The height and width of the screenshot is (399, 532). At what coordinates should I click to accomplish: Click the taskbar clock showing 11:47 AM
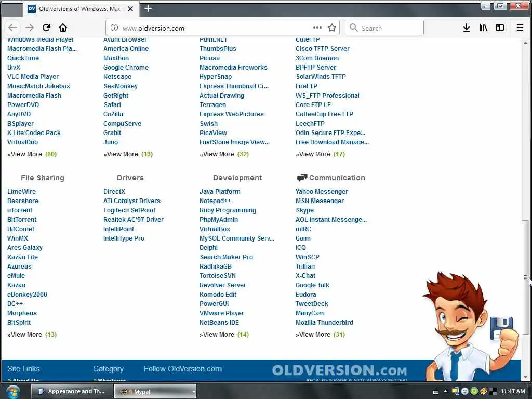513,392
